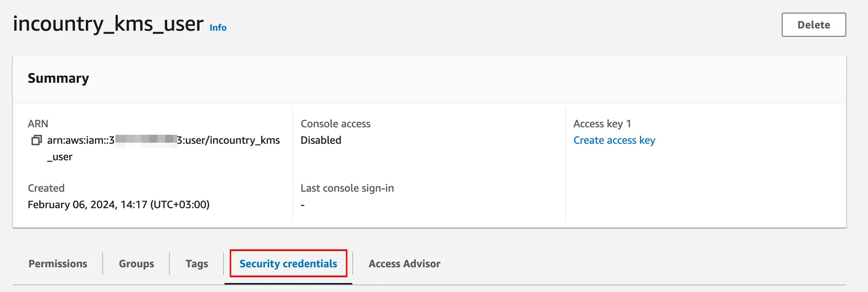Switch to the Permissions tab

[x=58, y=264]
